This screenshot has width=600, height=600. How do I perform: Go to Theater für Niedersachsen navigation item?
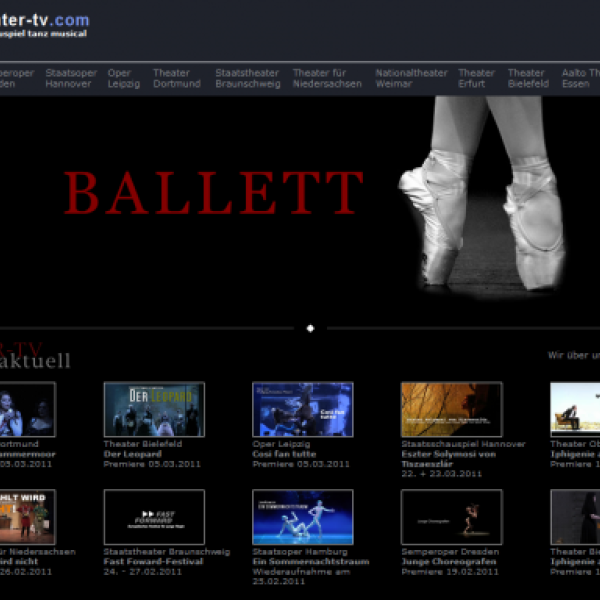327,78
